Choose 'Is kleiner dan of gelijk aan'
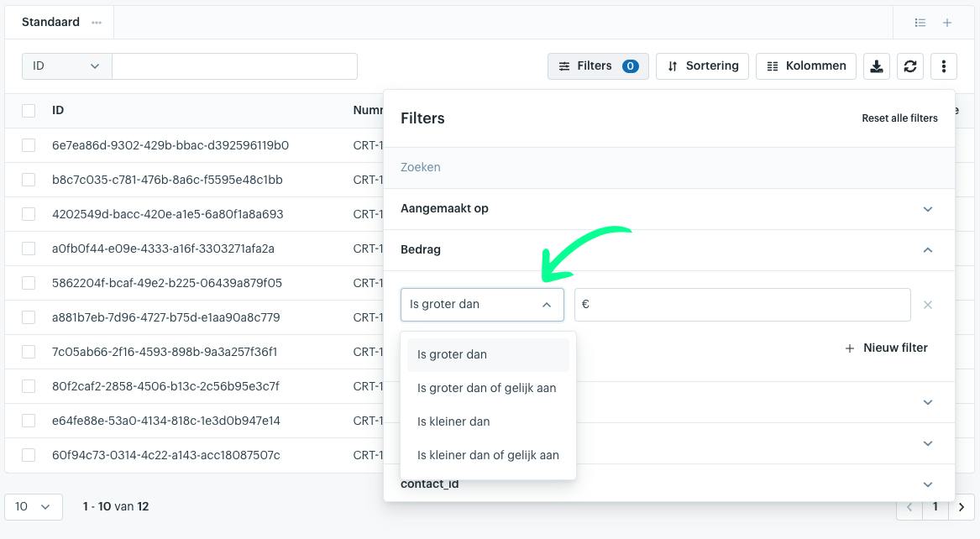The height and width of the screenshot is (539, 980). tap(488, 456)
